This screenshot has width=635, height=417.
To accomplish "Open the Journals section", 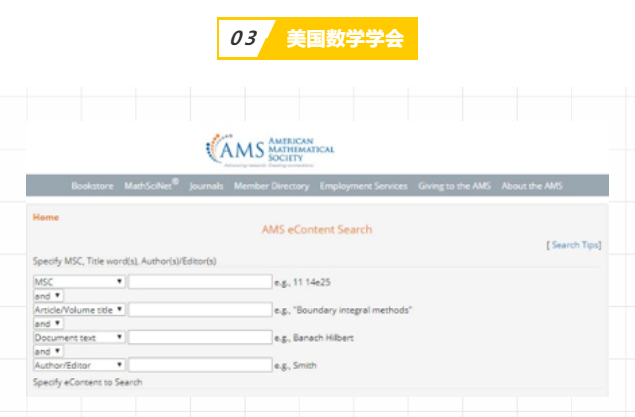I will (206, 186).
